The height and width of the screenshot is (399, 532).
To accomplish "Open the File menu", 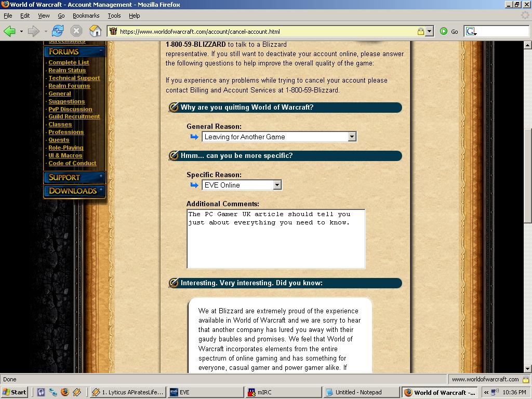I will (8, 16).
